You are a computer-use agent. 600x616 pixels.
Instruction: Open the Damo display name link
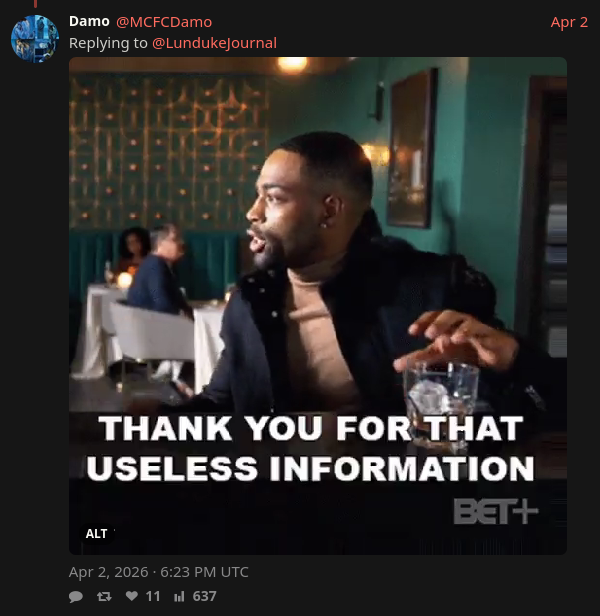tap(89, 21)
